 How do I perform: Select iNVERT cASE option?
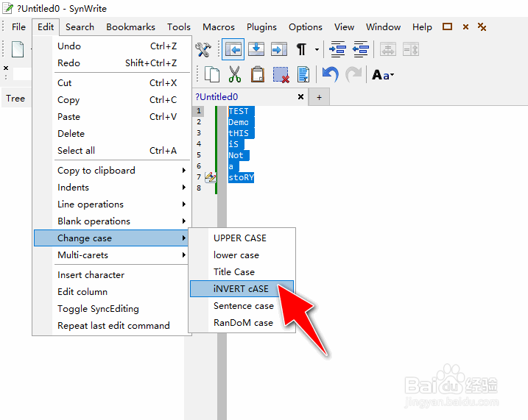(x=242, y=289)
